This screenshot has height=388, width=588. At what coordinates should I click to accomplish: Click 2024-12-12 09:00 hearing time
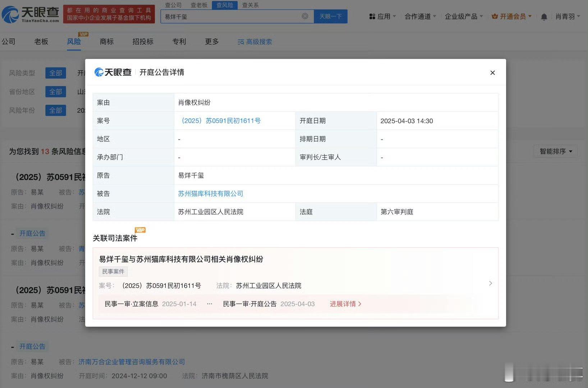tap(139, 376)
